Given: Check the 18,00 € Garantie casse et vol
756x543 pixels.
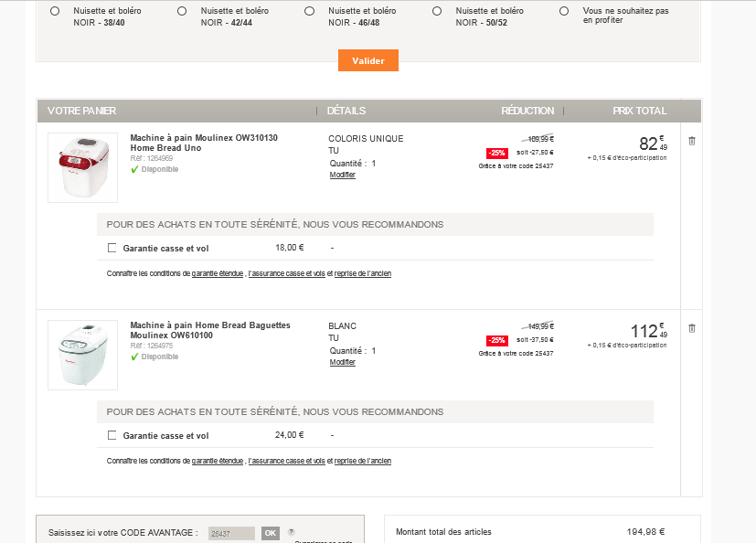Looking at the screenshot, I should [x=112, y=248].
